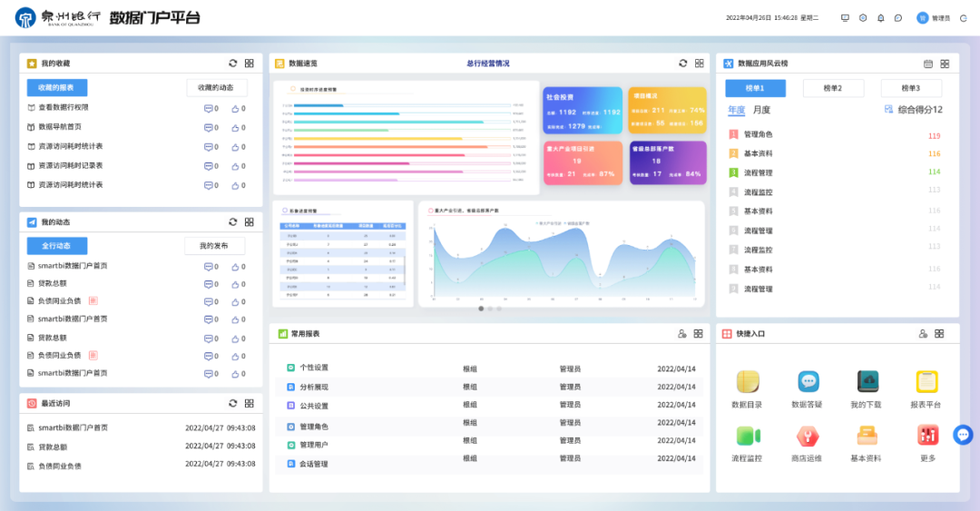Screen dimensions: 980x511
Task: Open calendar icon in 数据应用风云榜 panel
Action: [928, 64]
